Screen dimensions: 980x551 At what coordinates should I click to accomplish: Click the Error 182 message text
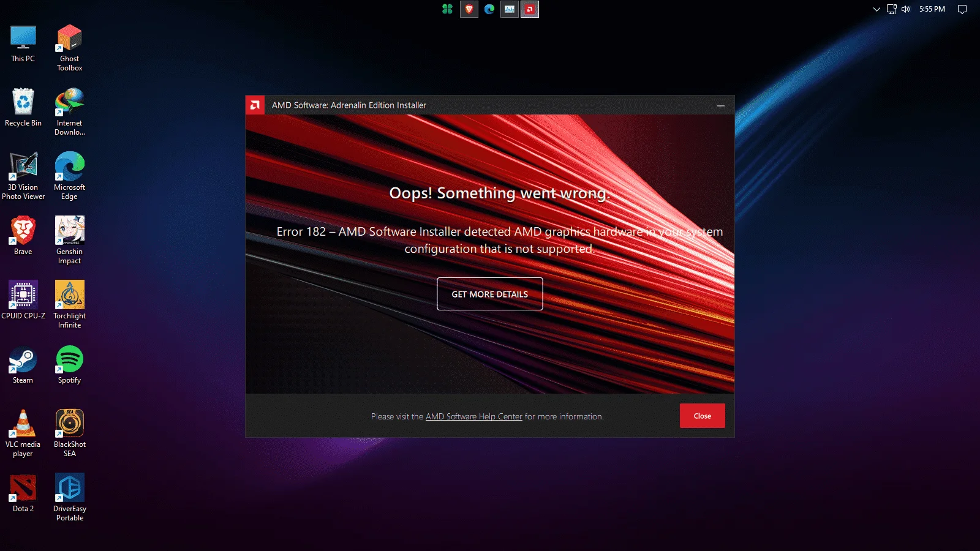(500, 240)
